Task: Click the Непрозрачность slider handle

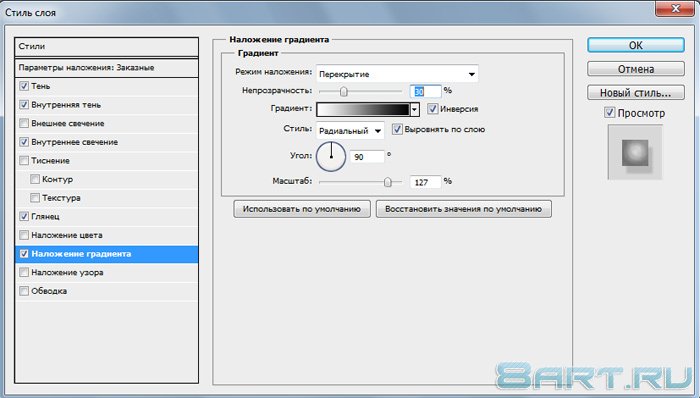Action: (x=343, y=91)
